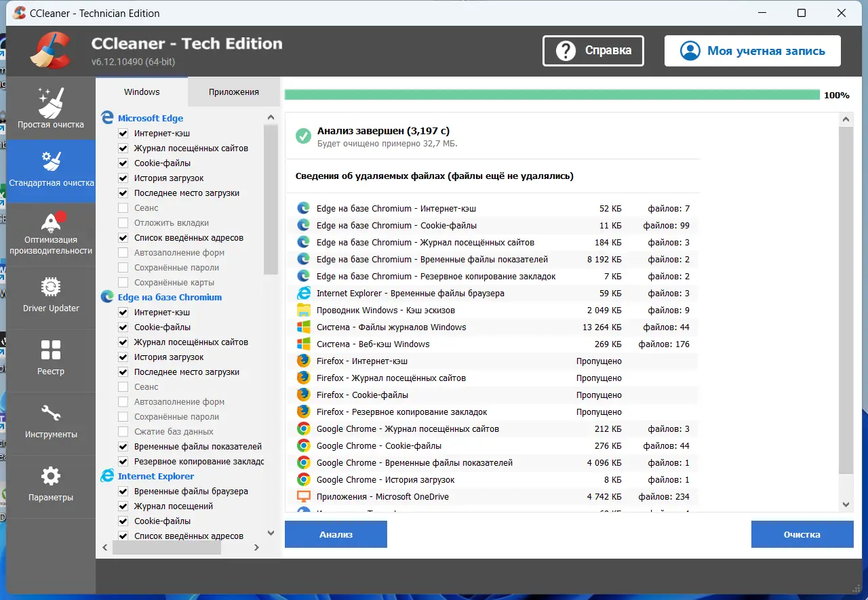The height and width of the screenshot is (600, 868).
Task: Click the Анализ button
Action: (x=336, y=534)
